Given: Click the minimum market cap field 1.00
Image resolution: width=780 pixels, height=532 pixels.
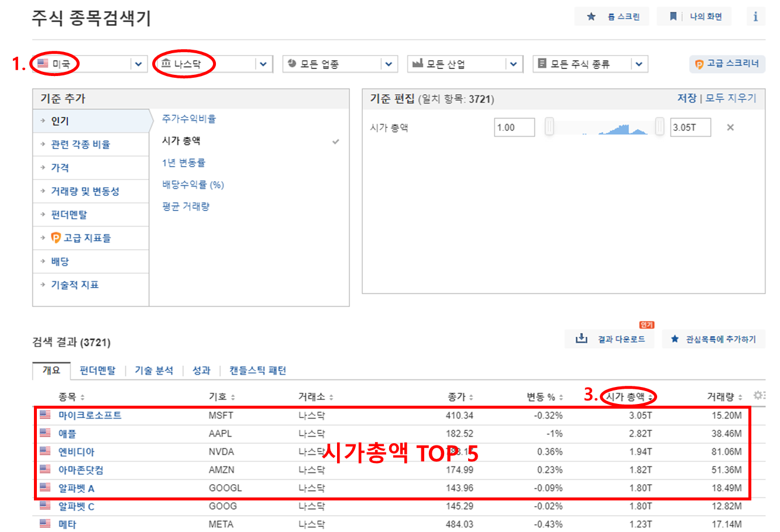Looking at the screenshot, I should click(514, 127).
